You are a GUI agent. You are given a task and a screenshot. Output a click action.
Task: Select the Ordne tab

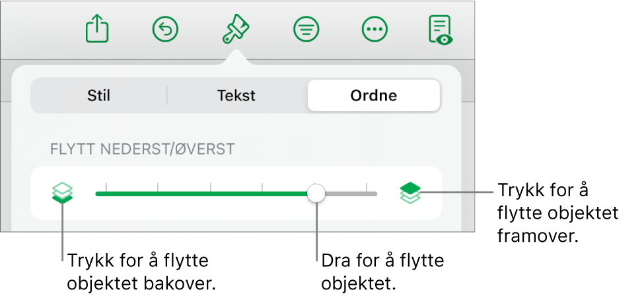(374, 95)
